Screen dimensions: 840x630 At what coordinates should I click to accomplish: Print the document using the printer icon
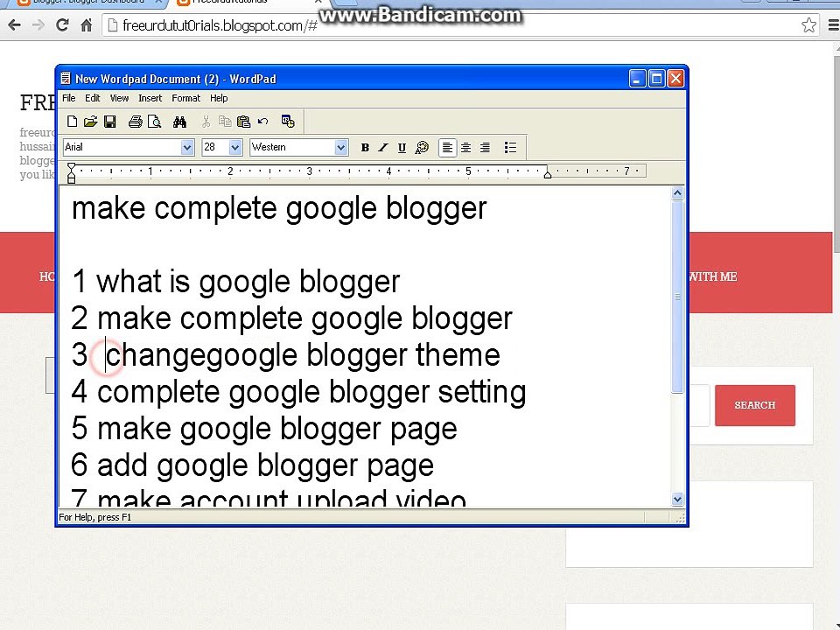pos(135,122)
